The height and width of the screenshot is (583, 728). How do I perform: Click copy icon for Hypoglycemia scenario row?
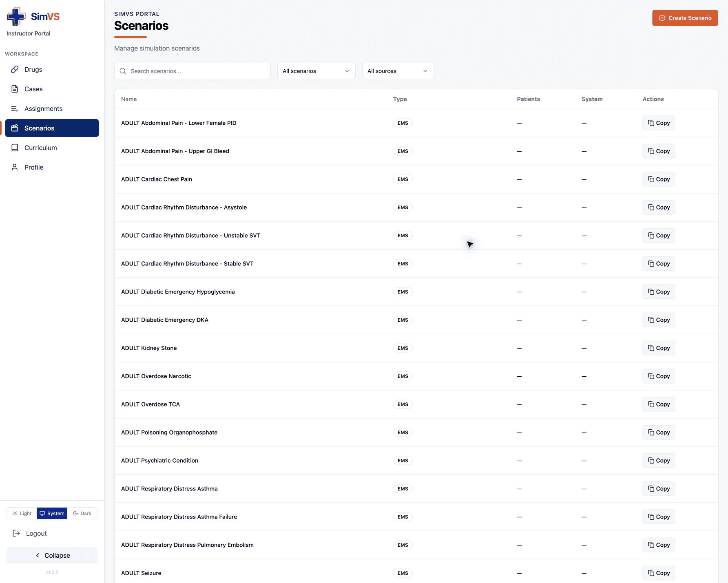[651, 292]
